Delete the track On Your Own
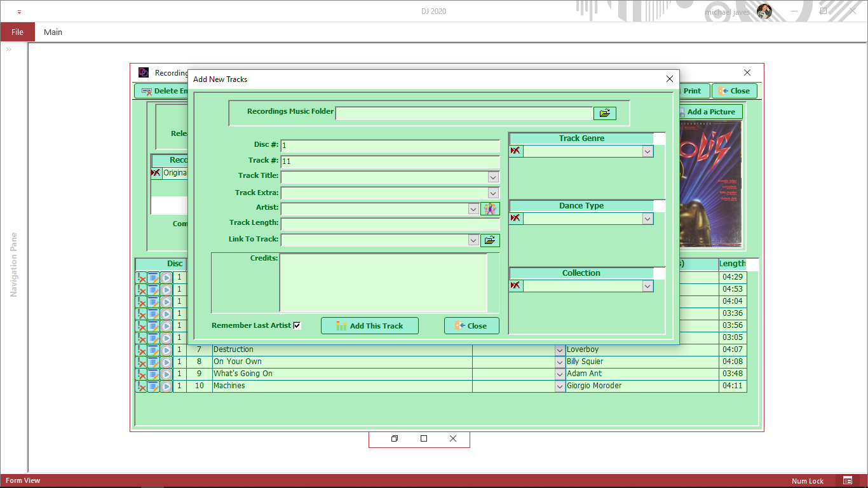This screenshot has height=488, width=868. pos(141,362)
